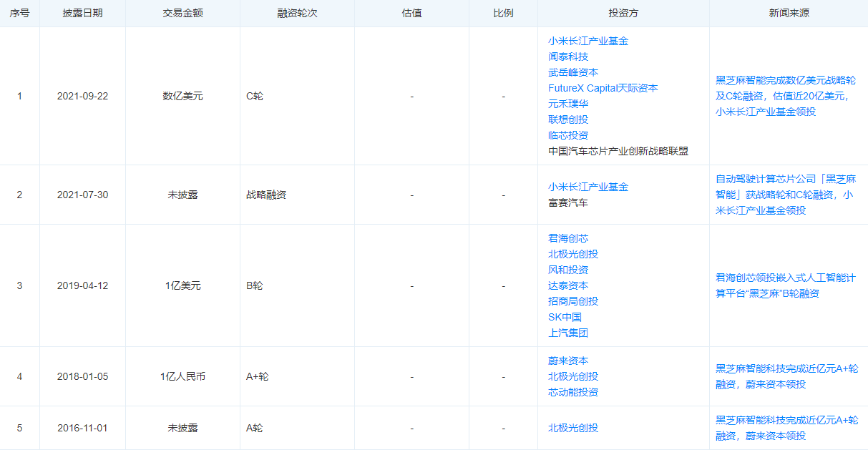The image size is (868, 450).
Task: Click the 风和投资 investor link
Action: coord(568,270)
